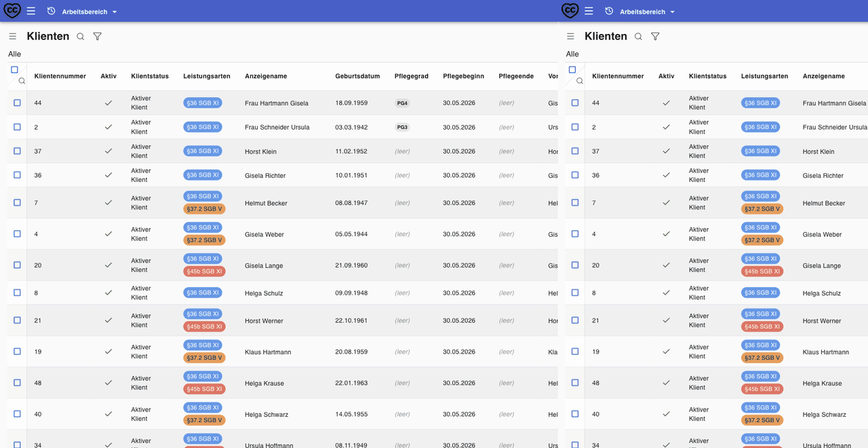Click the §37.2 SGB V badge for Helmut Becker in left window
This screenshot has height=448, width=868.
tap(204, 209)
